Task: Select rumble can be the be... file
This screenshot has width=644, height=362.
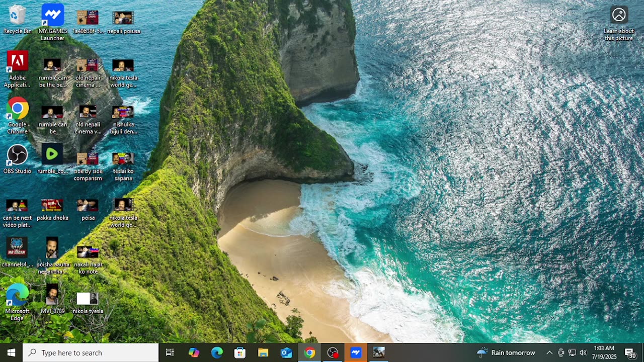Action: click(x=52, y=73)
